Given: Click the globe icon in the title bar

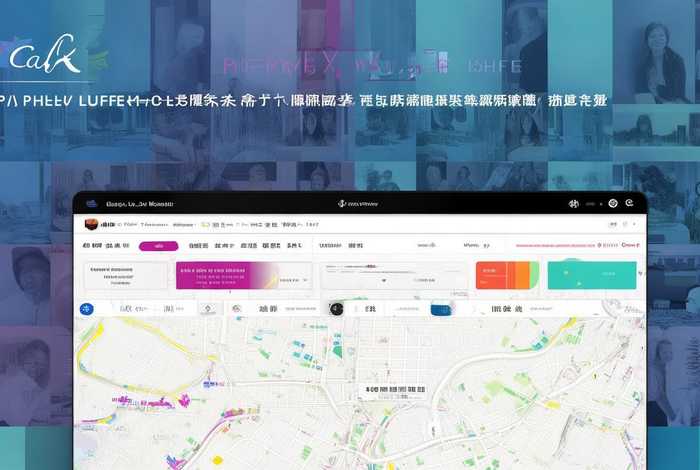Looking at the screenshot, I should coord(574,204).
